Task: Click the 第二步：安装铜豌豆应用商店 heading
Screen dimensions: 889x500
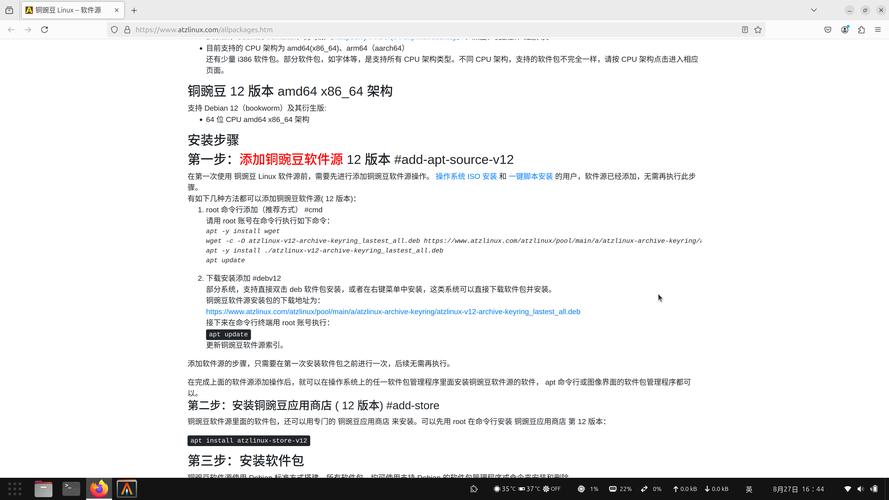Action: coord(313,405)
